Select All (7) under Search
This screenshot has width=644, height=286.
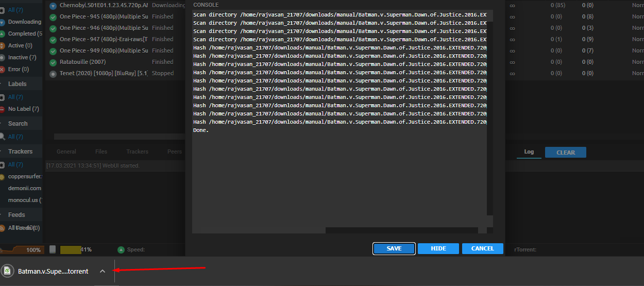point(15,137)
